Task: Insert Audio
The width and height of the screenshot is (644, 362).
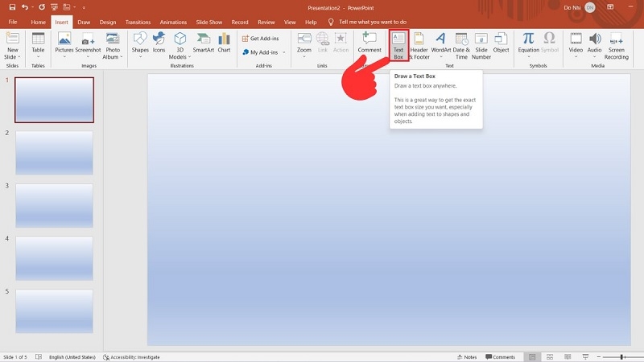Action: tap(594, 45)
